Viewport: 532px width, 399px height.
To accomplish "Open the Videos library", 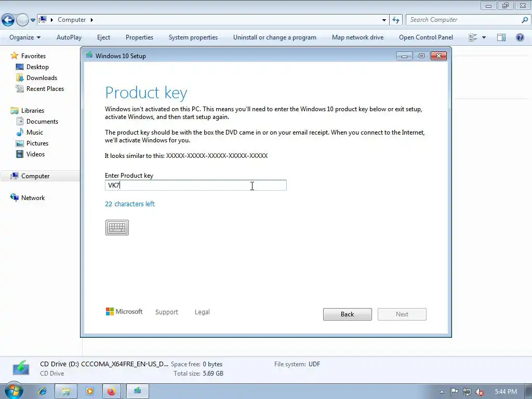I will coord(35,154).
